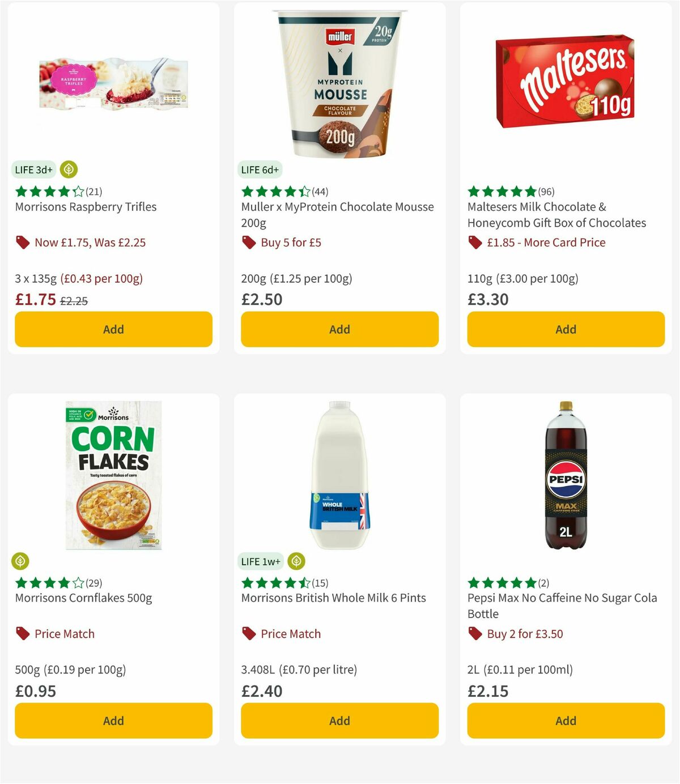Image resolution: width=680 pixels, height=784 pixels.
Task: Click the red price tag icon on Maltesers offer
Action: [x=474, y=242]
